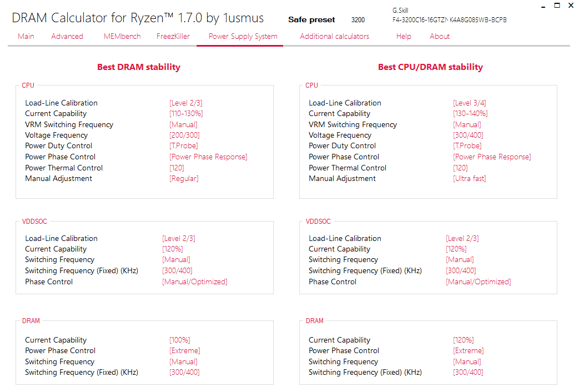Open the Main tab
Image resolution: width=579 pixels, height=392 pixels.
[x=26, y=37]
